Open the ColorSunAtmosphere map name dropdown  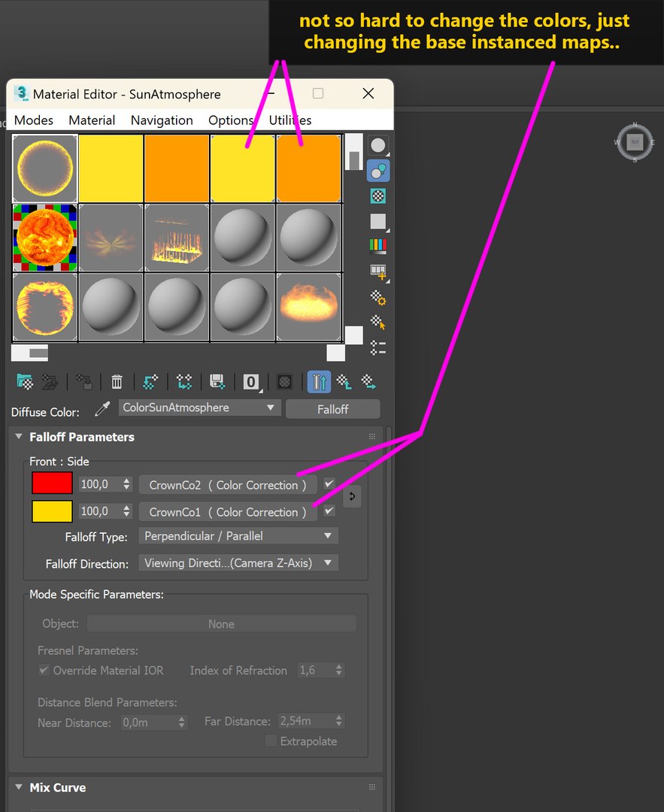click(200, 408)
